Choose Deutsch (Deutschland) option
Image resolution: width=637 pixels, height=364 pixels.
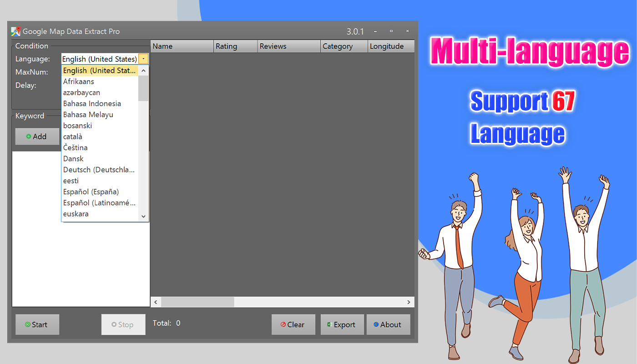[100, 170]
